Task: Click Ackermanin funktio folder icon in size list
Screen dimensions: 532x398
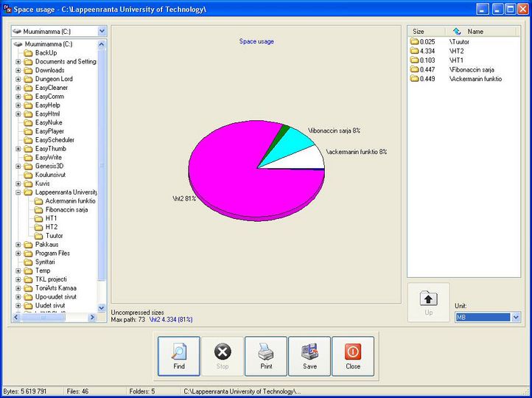Action: click(414, 79)
